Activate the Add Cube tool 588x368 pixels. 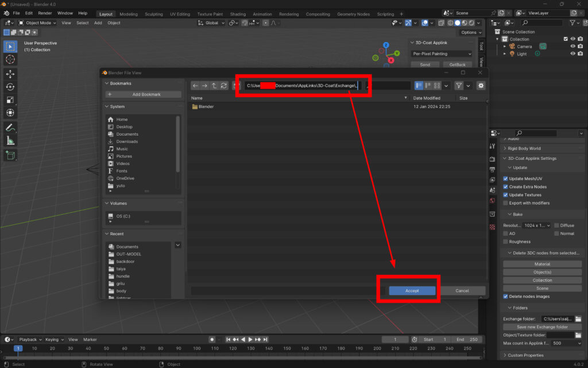tap(10, 155)
